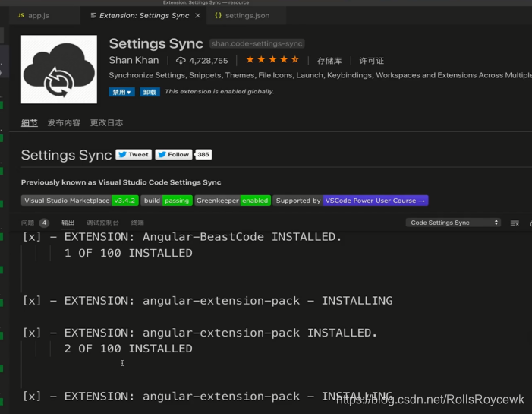Screen dimensions: 532x414
Task: Click the '1 OF 100 INSTALLED' log line
Action: (128, 253)
